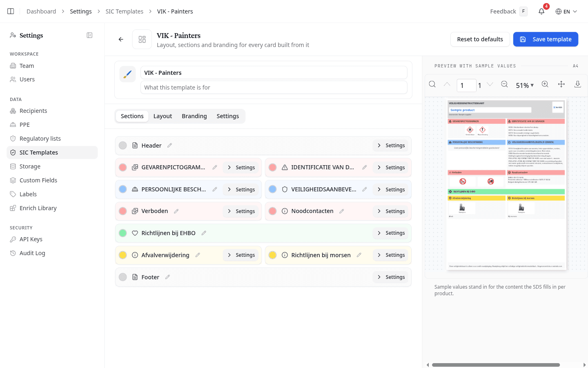Expand Settings for the Header section
This screenshot has width=588, height=368.
[x=391, y=146]
